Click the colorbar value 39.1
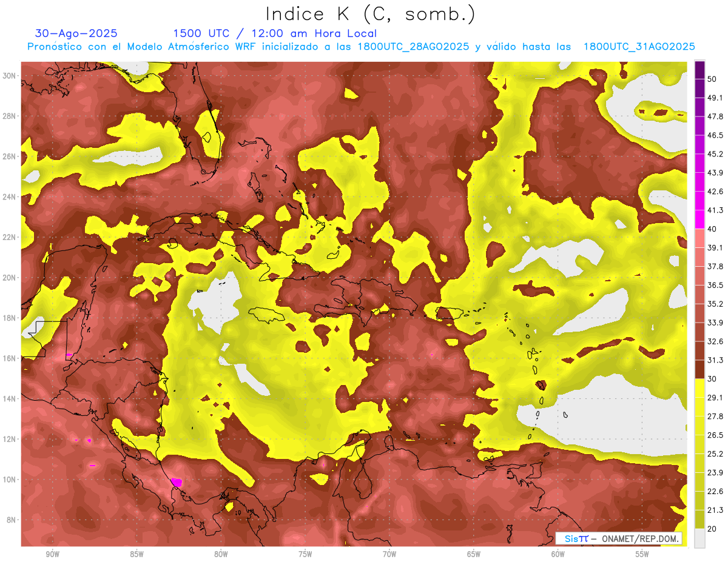The height and width of the screenshot is (562, 728). click(x=715, y=248)
